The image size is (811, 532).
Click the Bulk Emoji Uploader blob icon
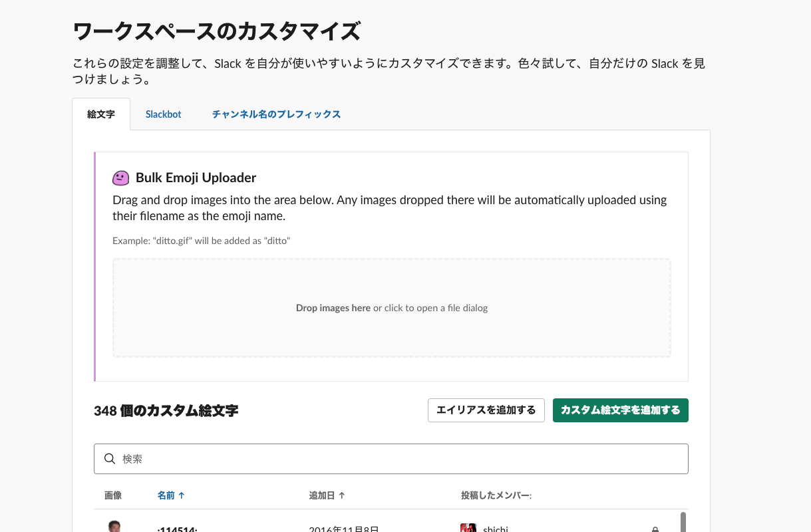pyautogui.click(x=120, y=178)
